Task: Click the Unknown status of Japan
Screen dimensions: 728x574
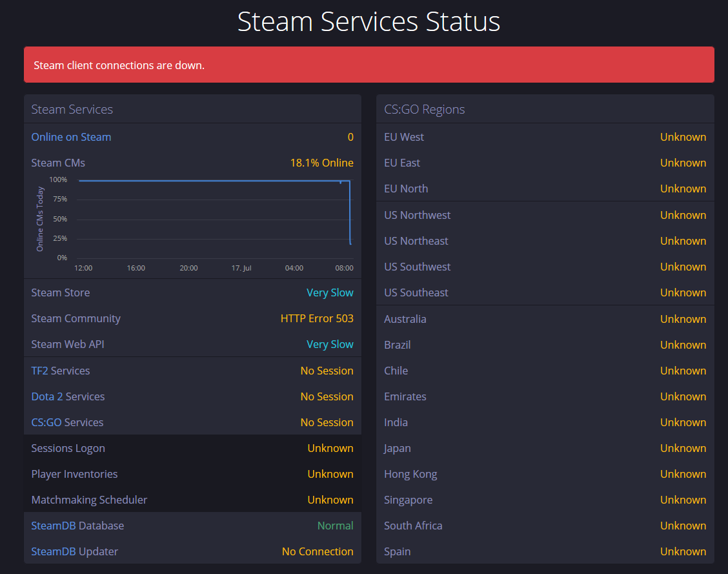Action: [x=683, y=448]
